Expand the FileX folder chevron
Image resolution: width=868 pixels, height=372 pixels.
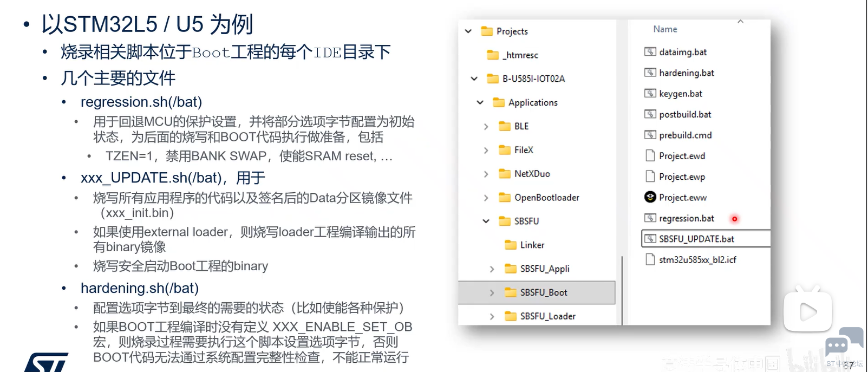point(486,151)
